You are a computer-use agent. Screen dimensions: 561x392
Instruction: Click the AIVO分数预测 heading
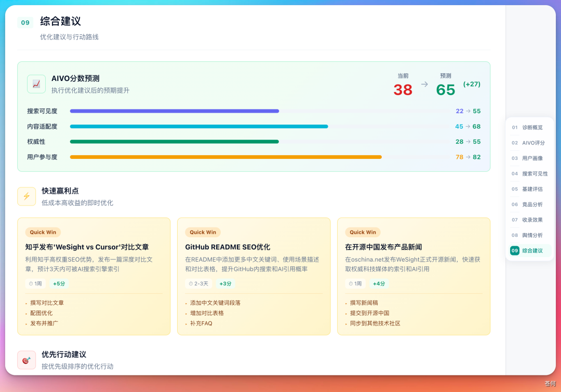[x=75, y=79]
